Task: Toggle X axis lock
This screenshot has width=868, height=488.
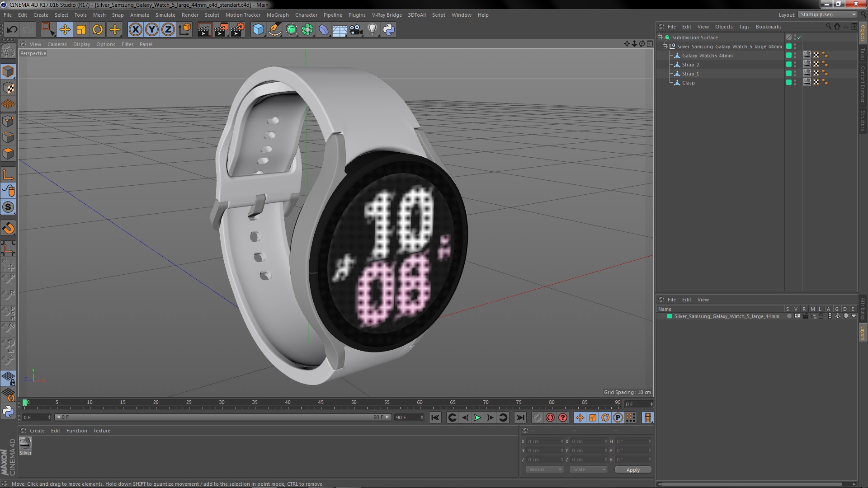Action: point(135,30)
